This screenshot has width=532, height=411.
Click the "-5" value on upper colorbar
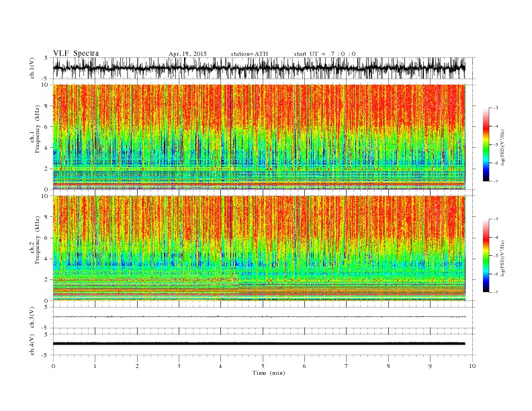tap(496, 145)
